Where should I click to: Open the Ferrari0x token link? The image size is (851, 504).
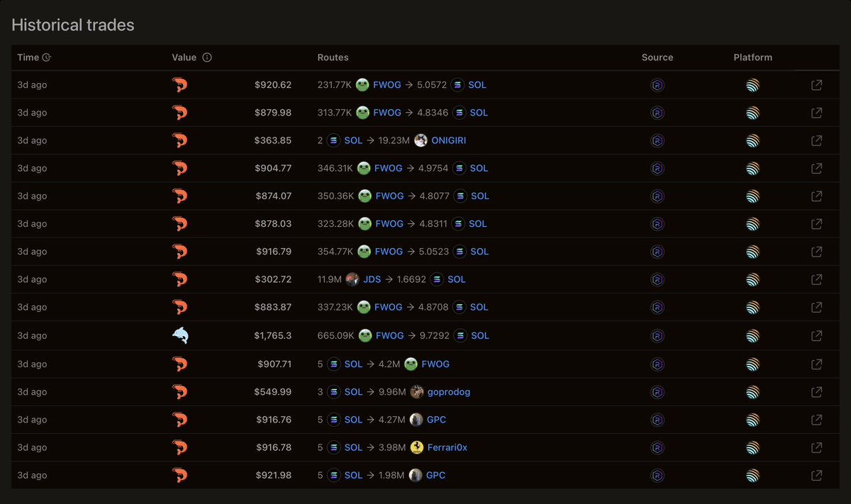[447, 447]
